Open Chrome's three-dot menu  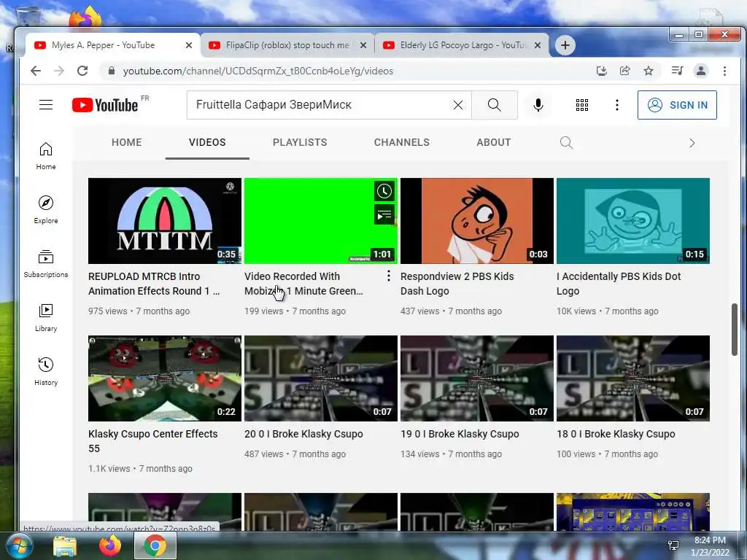pyautogui.click(x=724, y=71)
